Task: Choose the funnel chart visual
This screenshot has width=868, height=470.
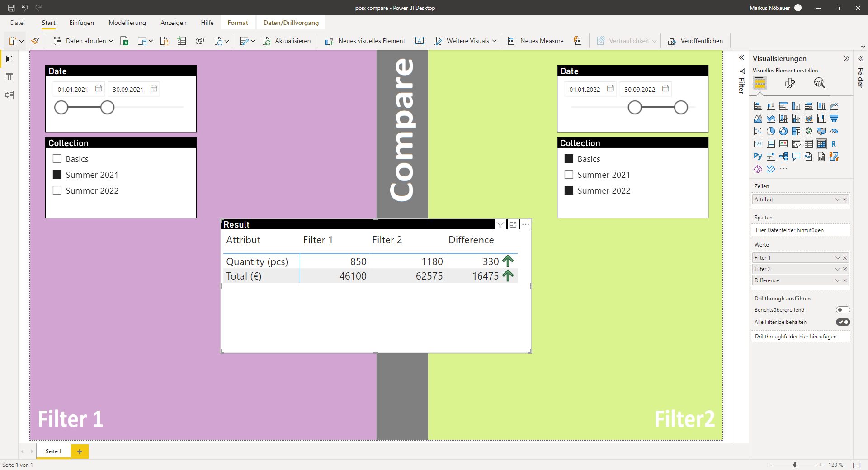Action: point(834,119)
